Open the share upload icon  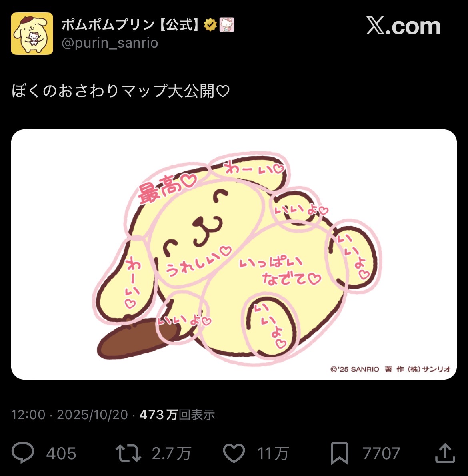tap(445, 453)
